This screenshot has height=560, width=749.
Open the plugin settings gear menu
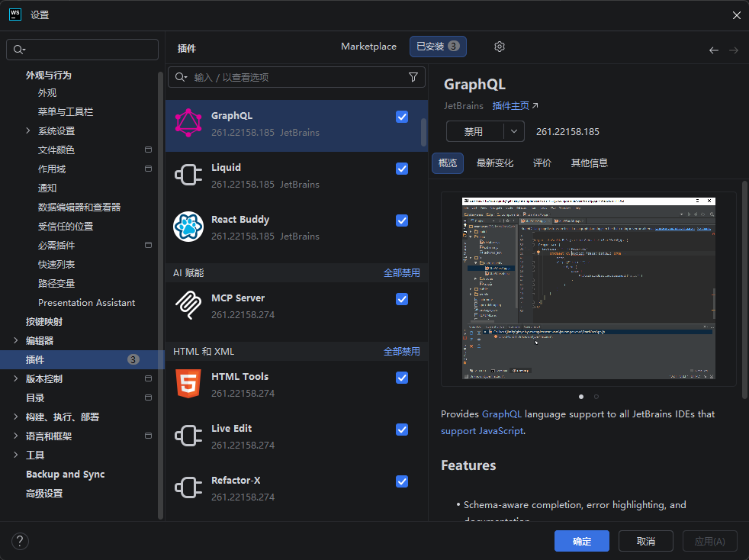pyautogui.click(x=499, y=47)
